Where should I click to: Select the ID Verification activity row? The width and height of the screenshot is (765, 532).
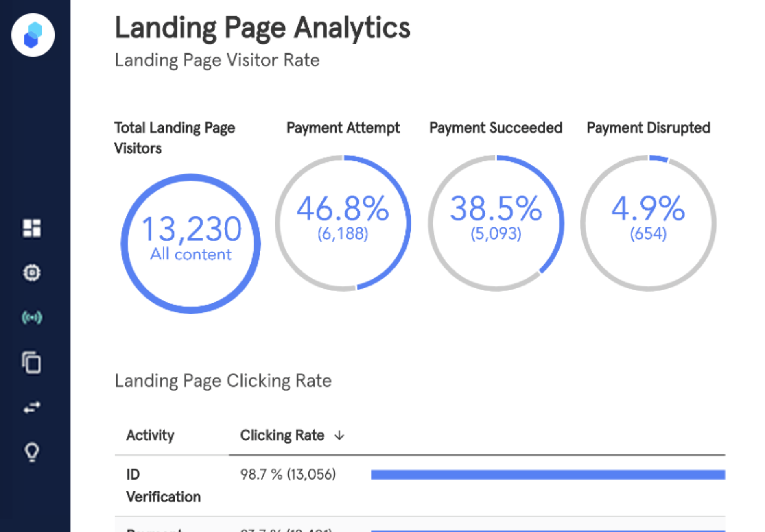click(420, 486)
